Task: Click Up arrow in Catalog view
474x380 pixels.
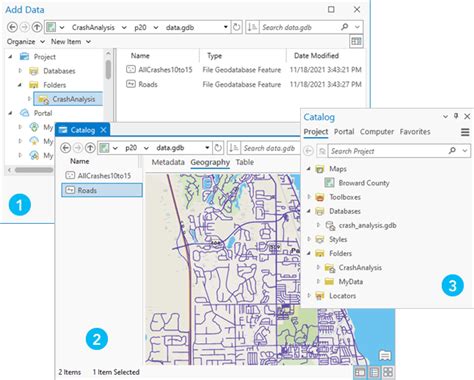Action: click(90, 148)
